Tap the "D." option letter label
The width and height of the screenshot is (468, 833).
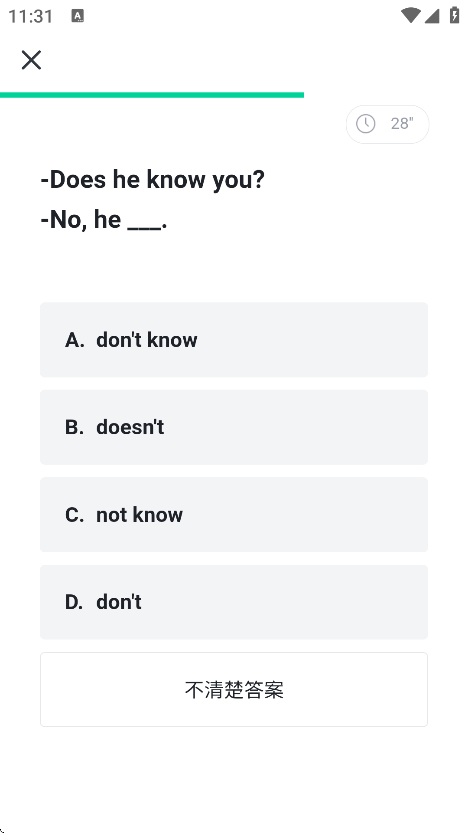coord(74,602)
